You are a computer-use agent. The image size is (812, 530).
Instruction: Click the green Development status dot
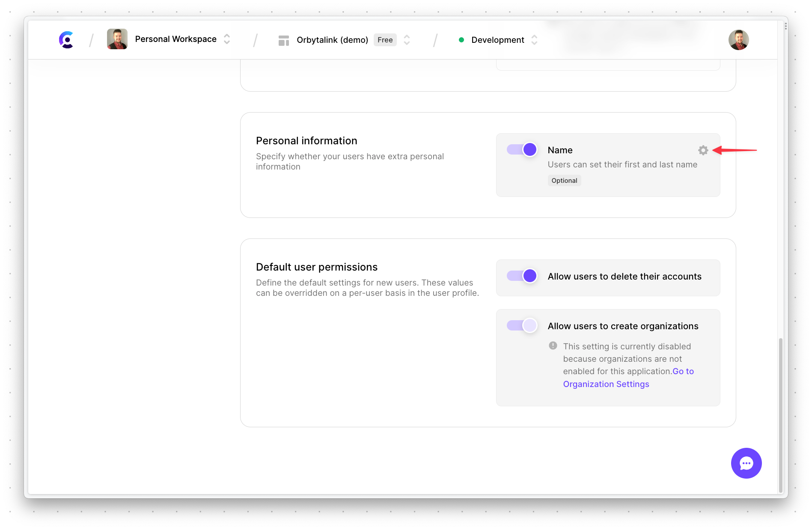point(461,40)
